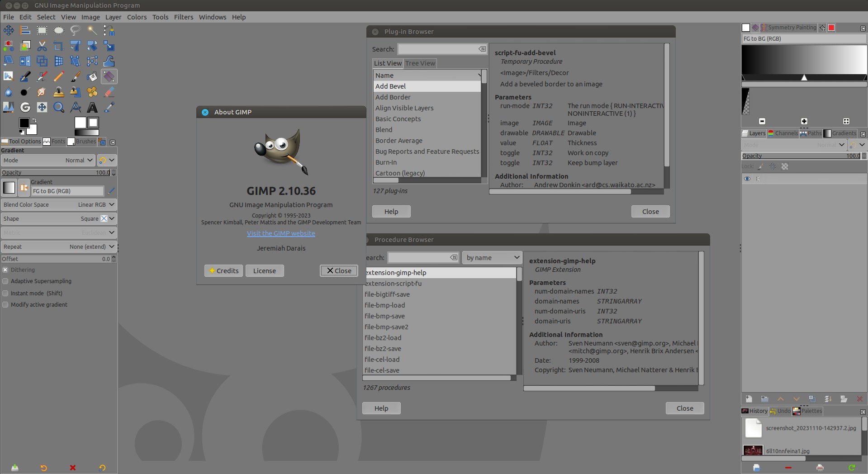Toggle layer visibility eye icon
Screen dimensions: 868x474
click(747, 179)
